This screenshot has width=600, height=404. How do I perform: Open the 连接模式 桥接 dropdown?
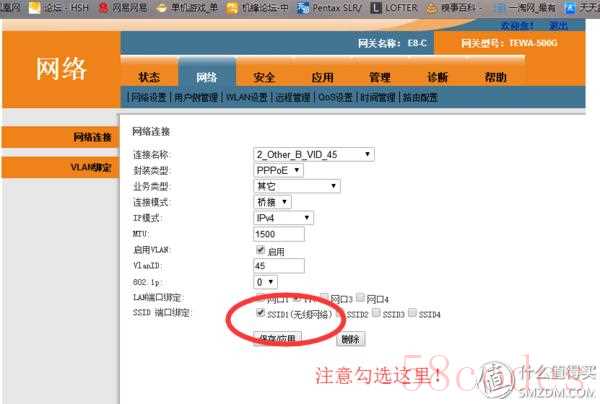(272, 202)
